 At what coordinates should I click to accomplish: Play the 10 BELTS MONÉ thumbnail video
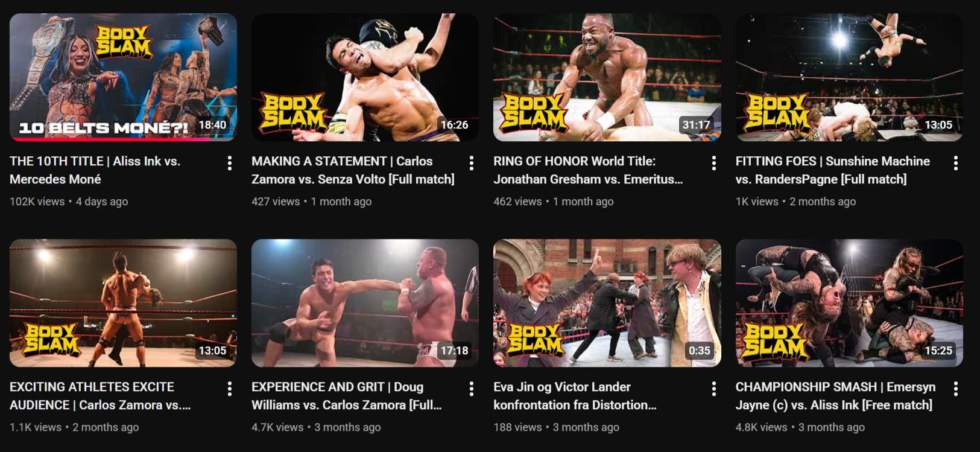point(123,77)
